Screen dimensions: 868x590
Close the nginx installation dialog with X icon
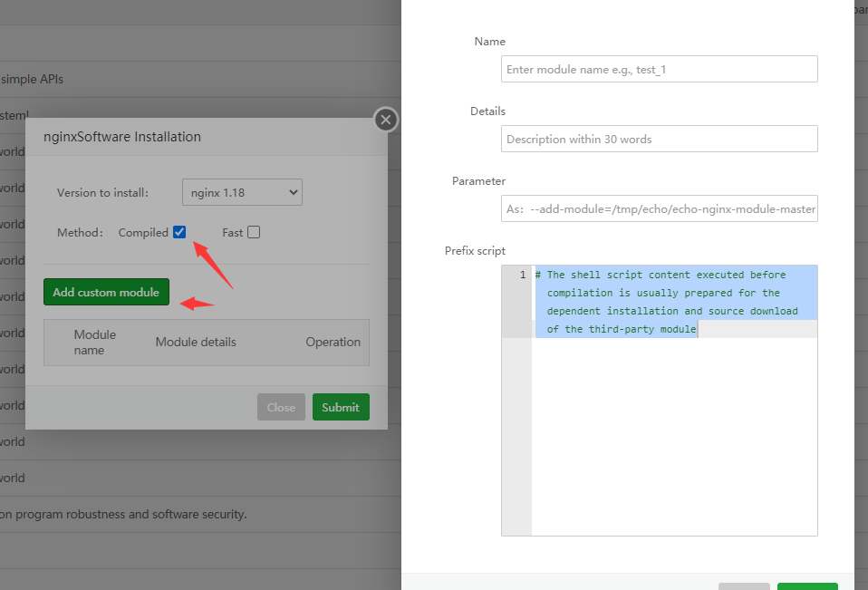point(386,120)
